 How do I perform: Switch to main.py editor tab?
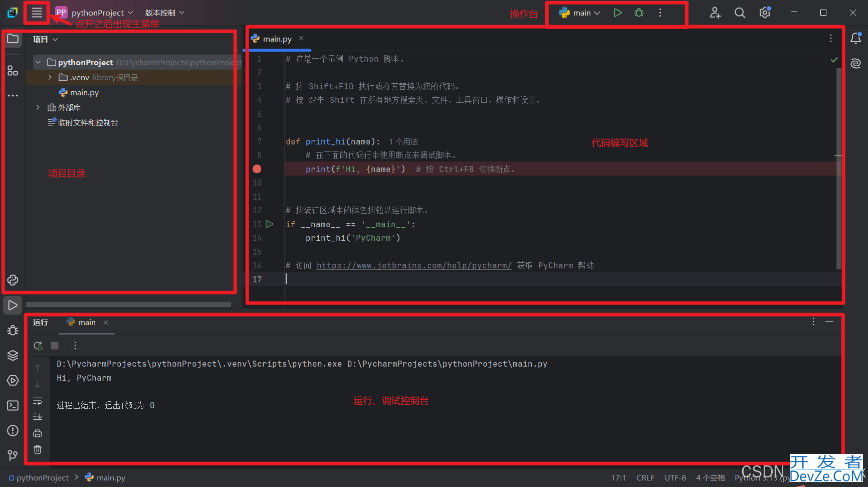(x=277, y=39)
